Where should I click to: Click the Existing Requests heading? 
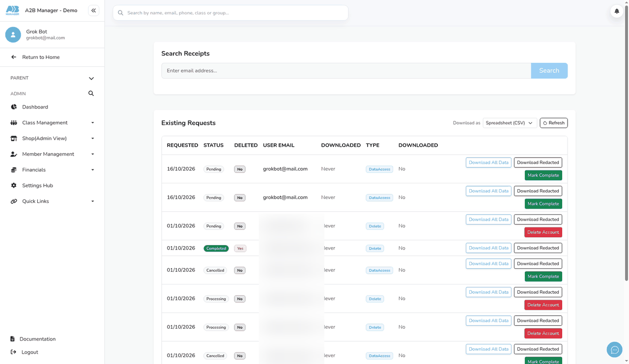click(188, 123)
